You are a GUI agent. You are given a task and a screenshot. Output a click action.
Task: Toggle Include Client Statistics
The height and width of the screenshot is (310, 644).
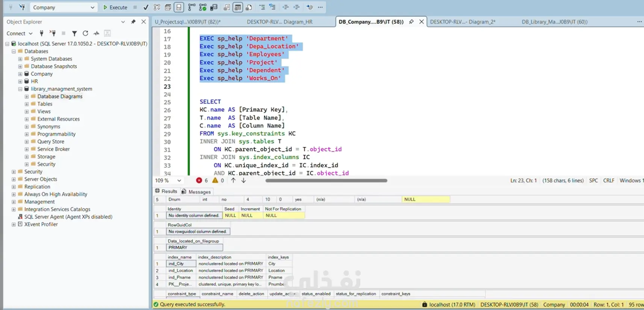(214, 7)
